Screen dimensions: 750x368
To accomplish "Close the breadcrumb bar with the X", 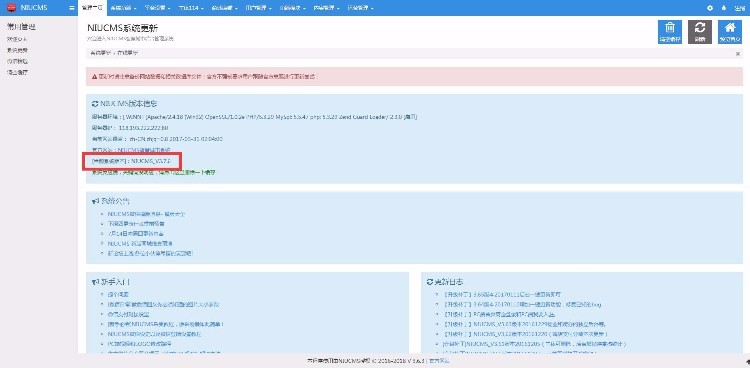I will [738, 54].
